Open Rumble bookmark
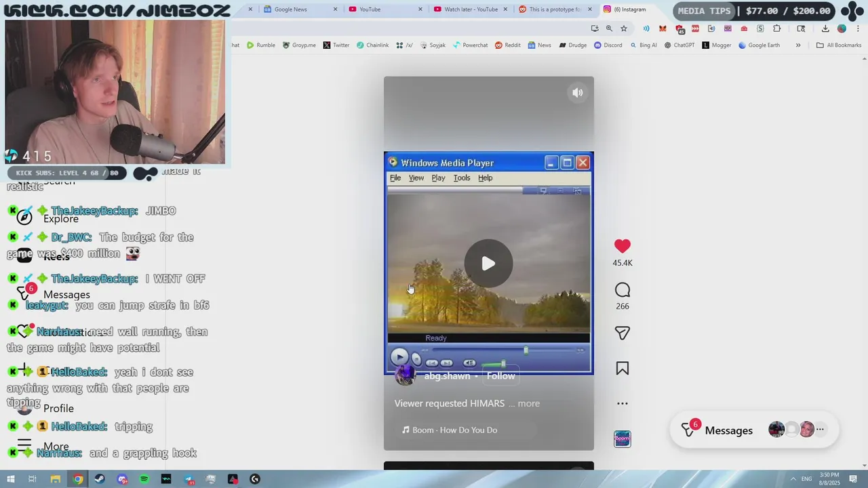The width and height of the screenshot is (868, 488). tap(261, 45)
